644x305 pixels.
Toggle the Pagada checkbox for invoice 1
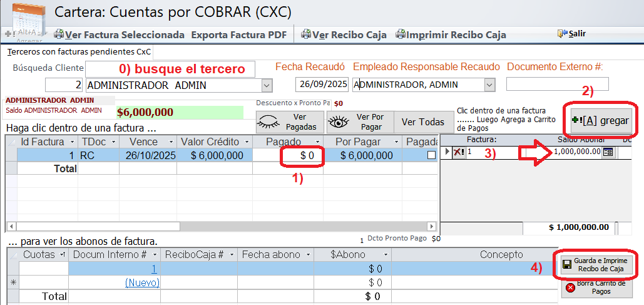431,155
